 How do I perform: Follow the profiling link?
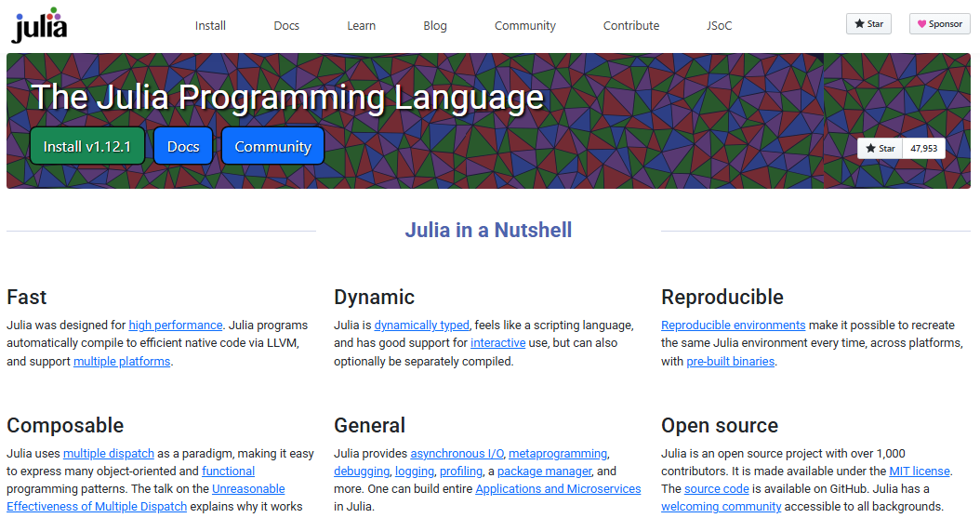[461, 472]
